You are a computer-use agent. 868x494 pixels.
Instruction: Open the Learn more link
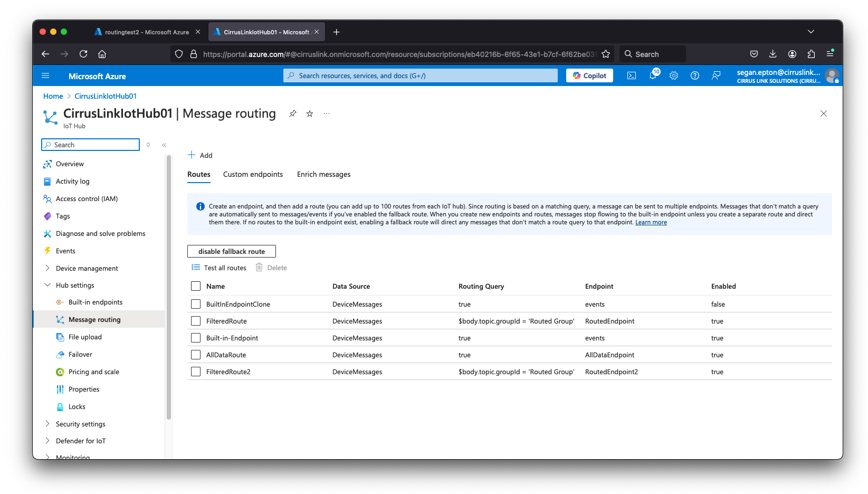click(x=651, y=223)
